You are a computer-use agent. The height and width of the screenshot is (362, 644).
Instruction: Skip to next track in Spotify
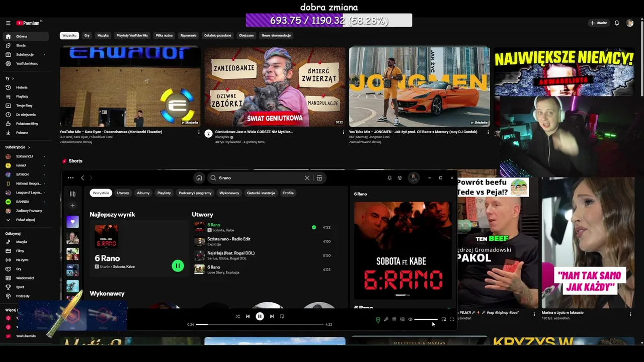point(272,316)
